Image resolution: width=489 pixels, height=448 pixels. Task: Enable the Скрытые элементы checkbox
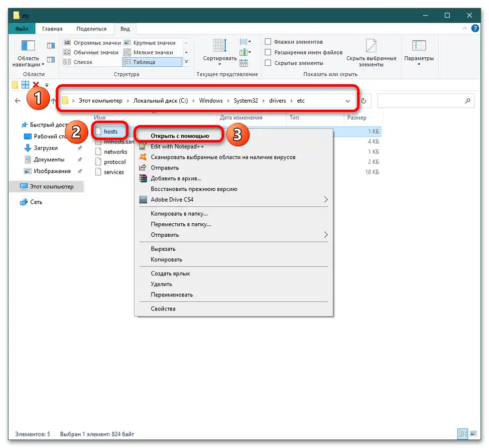(267, 63)
